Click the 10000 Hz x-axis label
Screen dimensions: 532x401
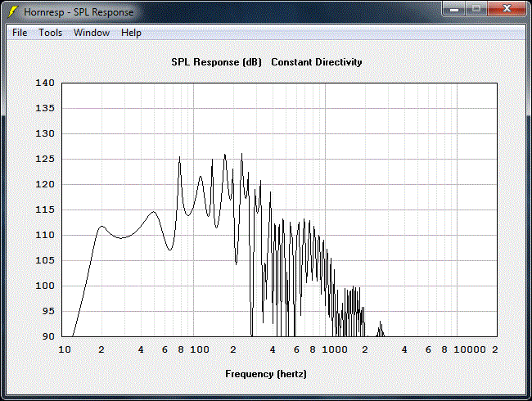470,349
